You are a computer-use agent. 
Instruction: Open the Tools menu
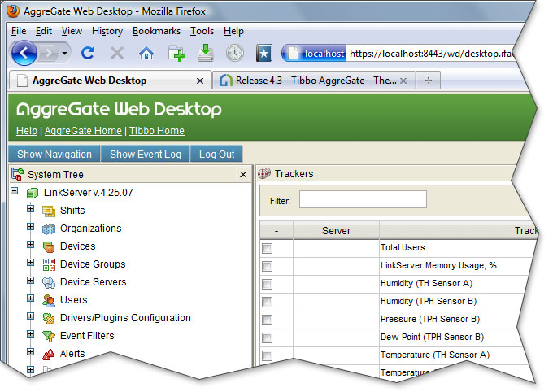[x=202, y=31]
